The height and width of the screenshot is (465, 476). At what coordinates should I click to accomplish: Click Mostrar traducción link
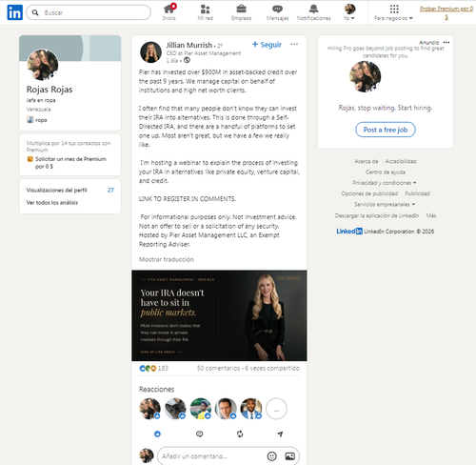click(167, 259)
